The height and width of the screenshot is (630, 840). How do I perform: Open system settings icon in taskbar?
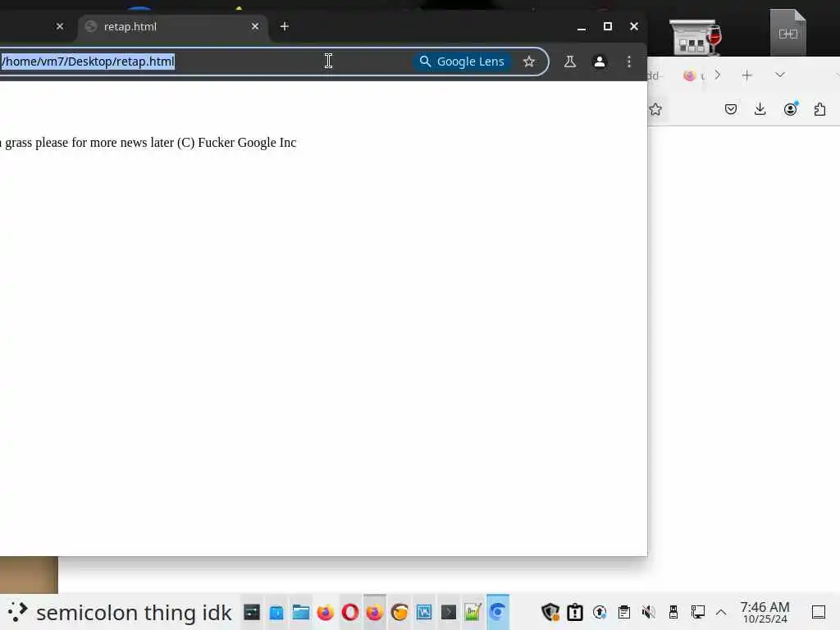pos(252,612)
